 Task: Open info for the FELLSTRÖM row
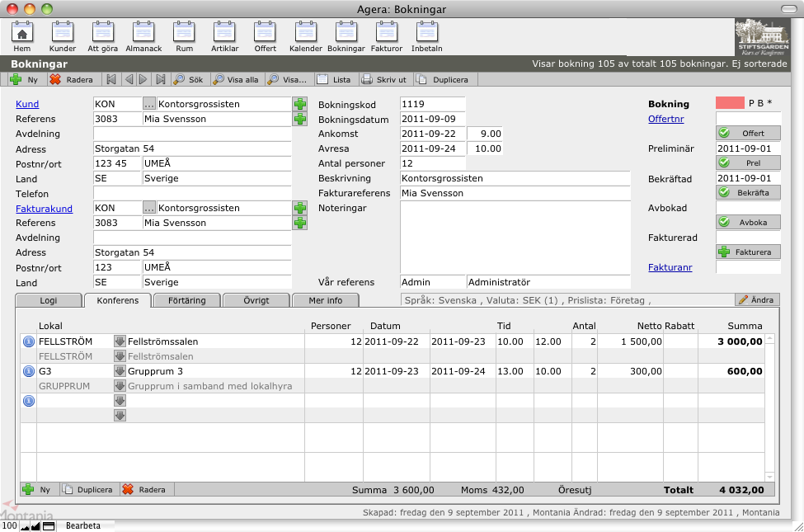[x=29, y=341]
